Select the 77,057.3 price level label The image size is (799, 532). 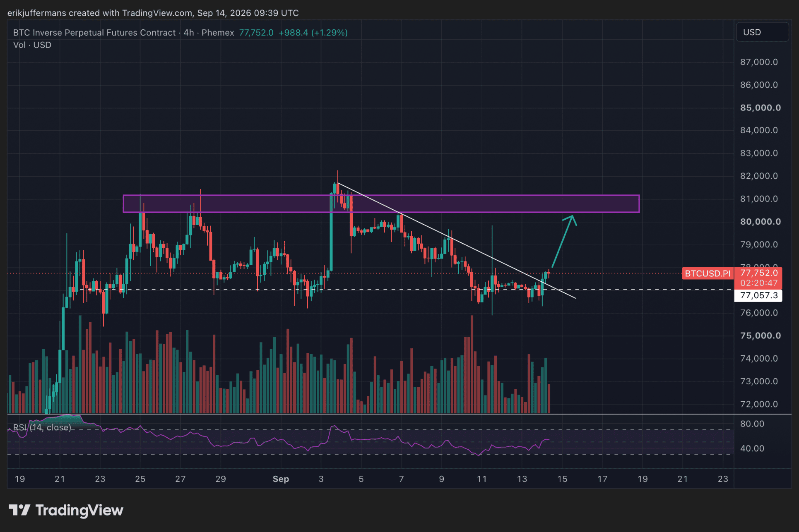(x=758, y=295)
